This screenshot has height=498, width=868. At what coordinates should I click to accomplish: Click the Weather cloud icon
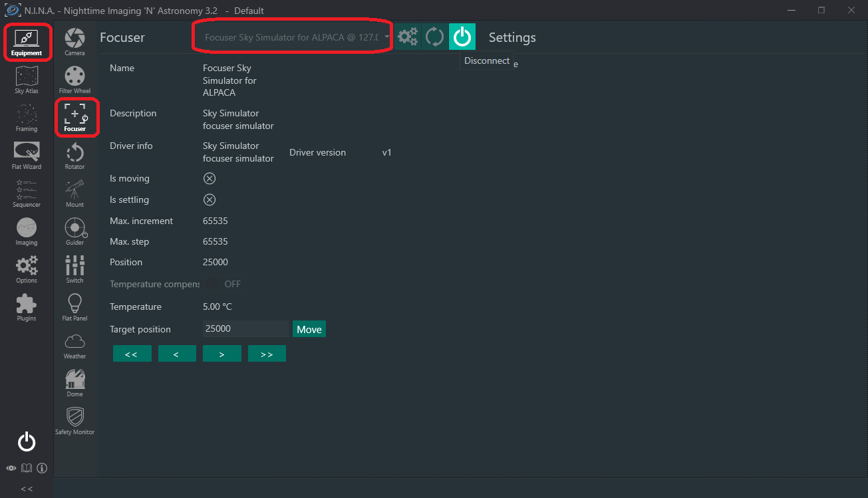point(74,344)
